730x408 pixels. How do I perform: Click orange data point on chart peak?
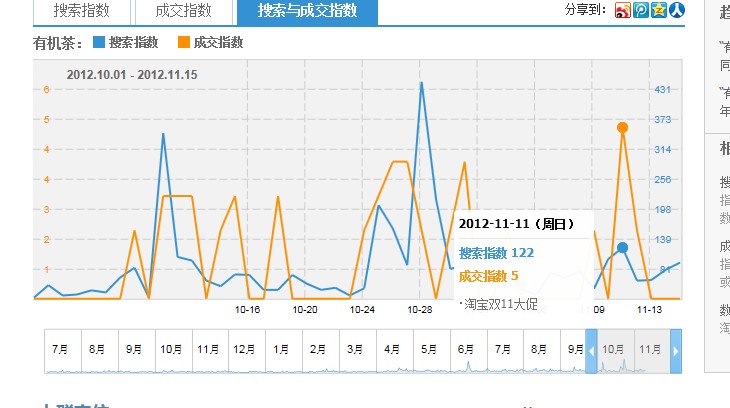coord(622,127)
